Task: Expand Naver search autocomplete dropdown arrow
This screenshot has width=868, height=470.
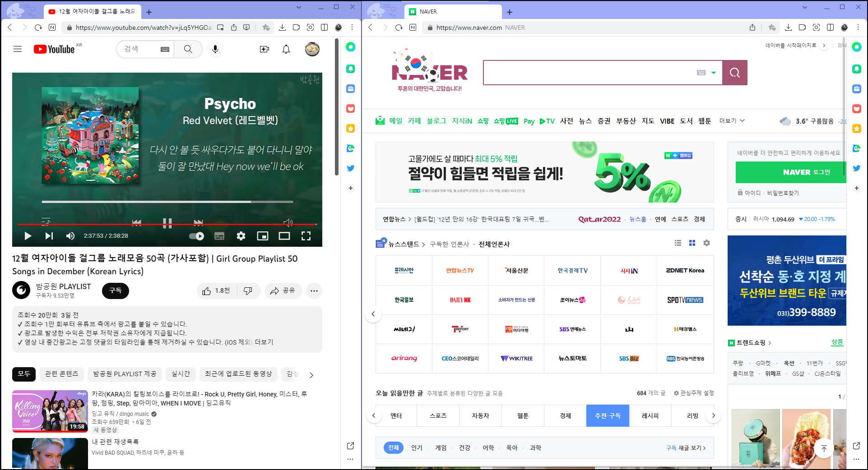Action: [714, 73]
